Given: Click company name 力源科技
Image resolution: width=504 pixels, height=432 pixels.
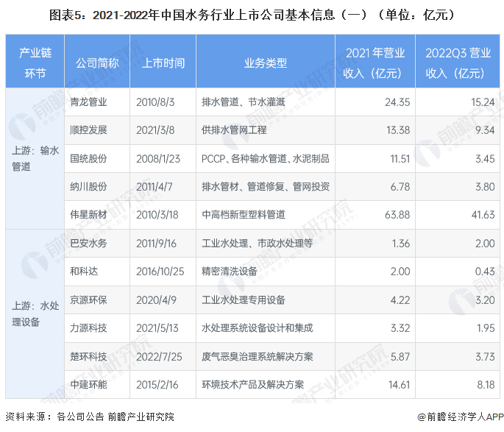Looking at the screenshot, I should pos(88,327).
